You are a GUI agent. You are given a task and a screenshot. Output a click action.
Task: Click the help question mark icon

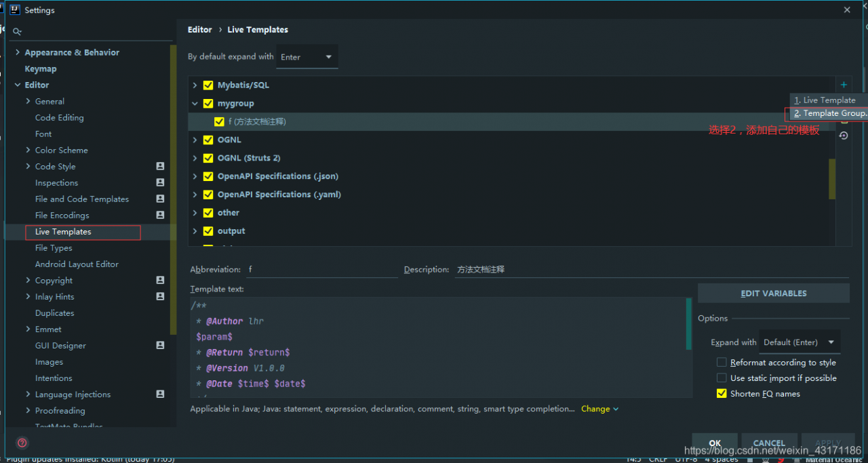22,443
